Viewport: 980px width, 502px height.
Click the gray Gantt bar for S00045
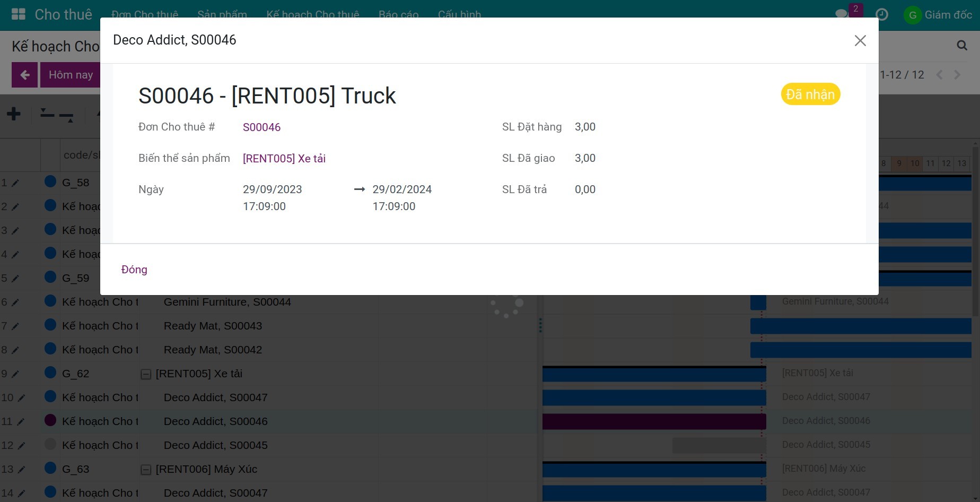coord(719,445)
